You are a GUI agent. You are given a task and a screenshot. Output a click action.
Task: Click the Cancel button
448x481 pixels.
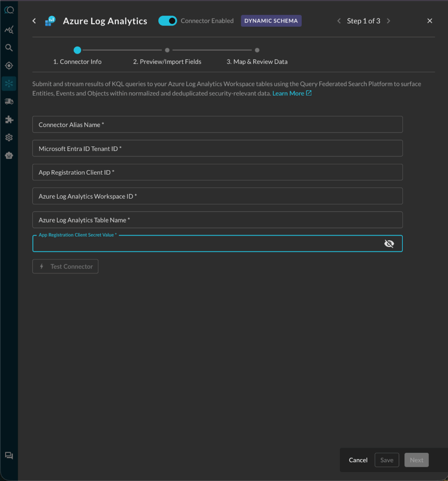pyautogui.click(x=358, y=460)
